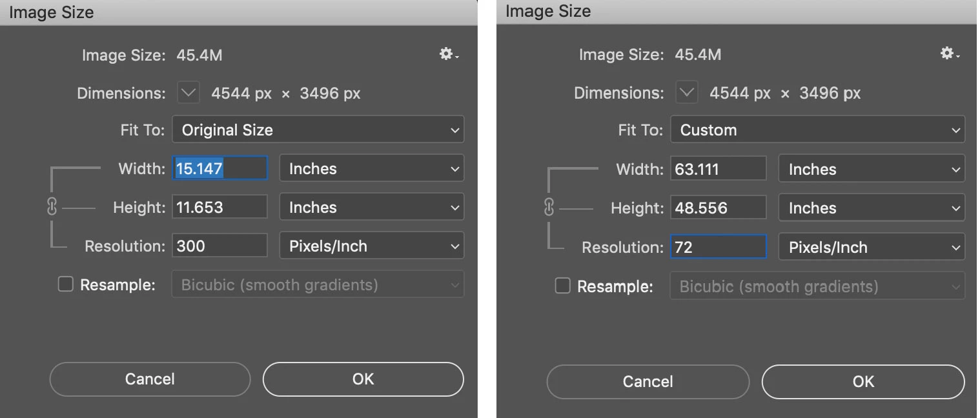The image size is (980, 418).
Task: Click OK button in left dialog
Action: tap(363, 379)
